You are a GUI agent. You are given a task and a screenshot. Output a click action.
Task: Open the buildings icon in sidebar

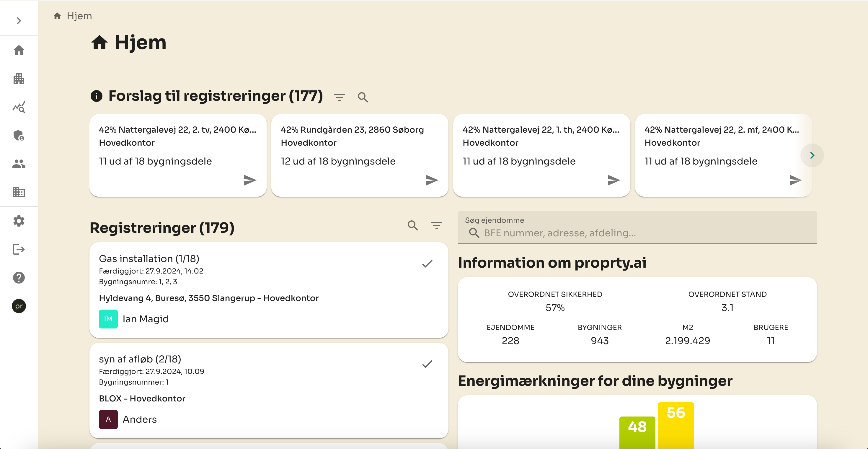click(19, 79)
